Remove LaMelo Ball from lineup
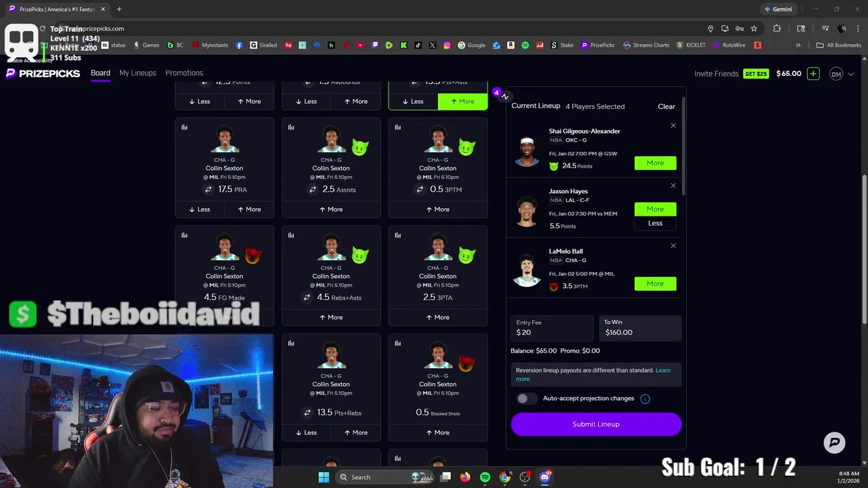 (673, 245)
